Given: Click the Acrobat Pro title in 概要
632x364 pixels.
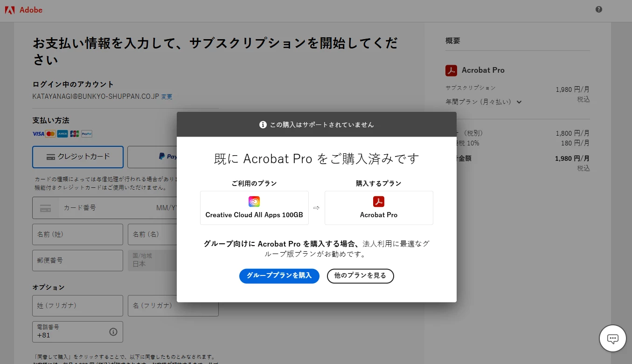Looking at the screenshot, I should 483,70.
